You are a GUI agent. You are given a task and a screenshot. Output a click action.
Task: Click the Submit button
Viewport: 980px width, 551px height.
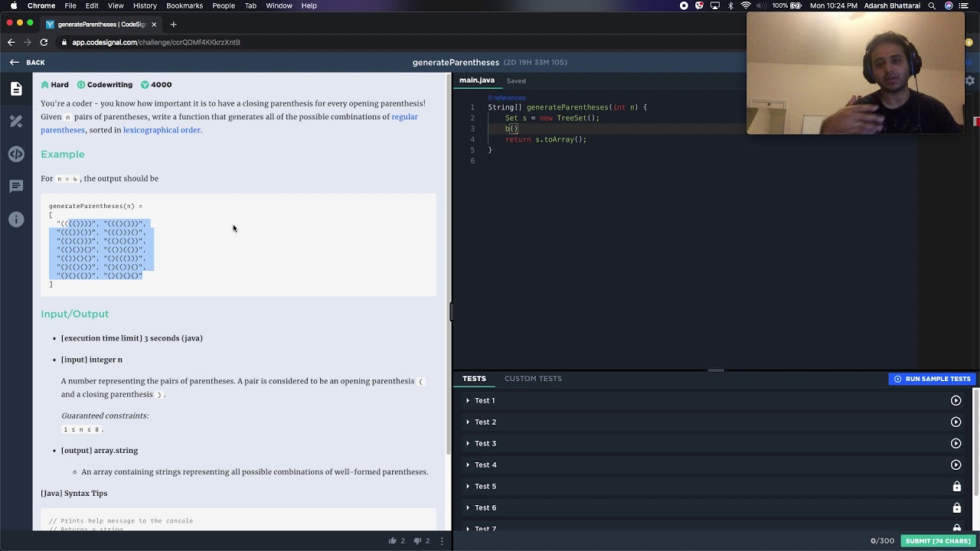coord(937,541)
